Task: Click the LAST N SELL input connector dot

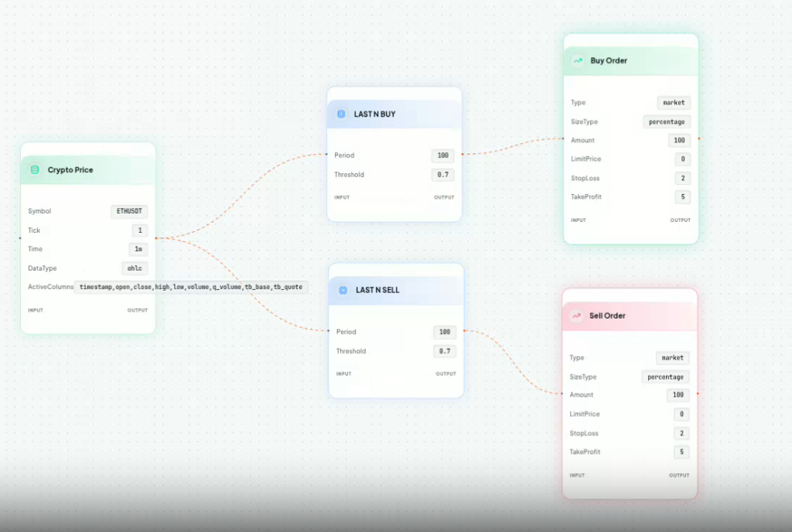Action: click(329, 331)
